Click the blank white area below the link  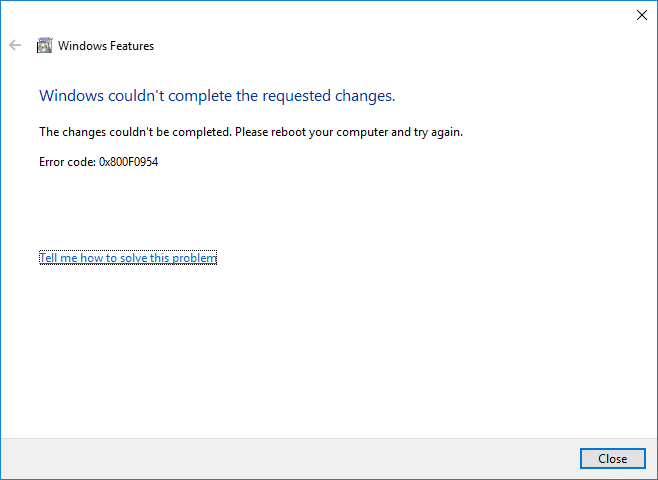point(330,350)
